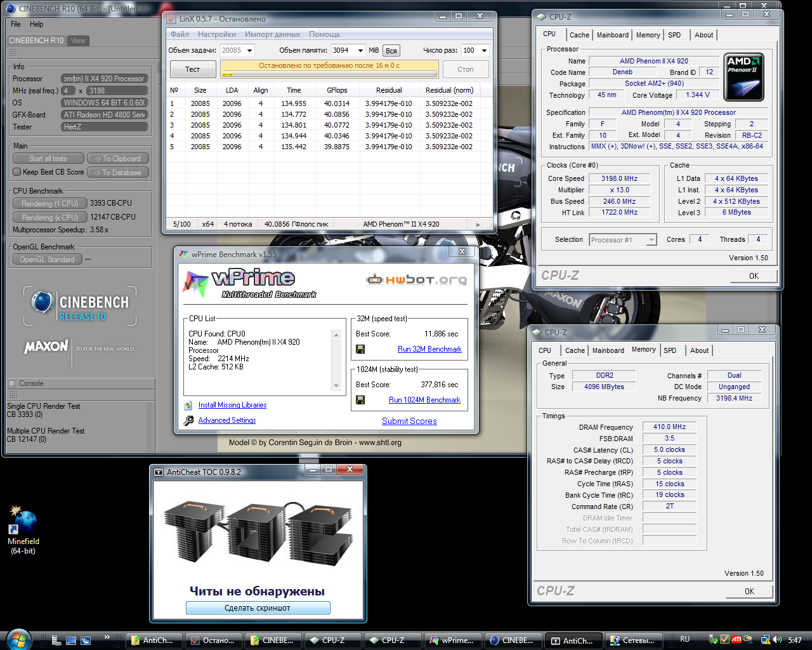Click the Run 32M Benchmark link
Screen dimensions: 812x650
coord(429,349)
